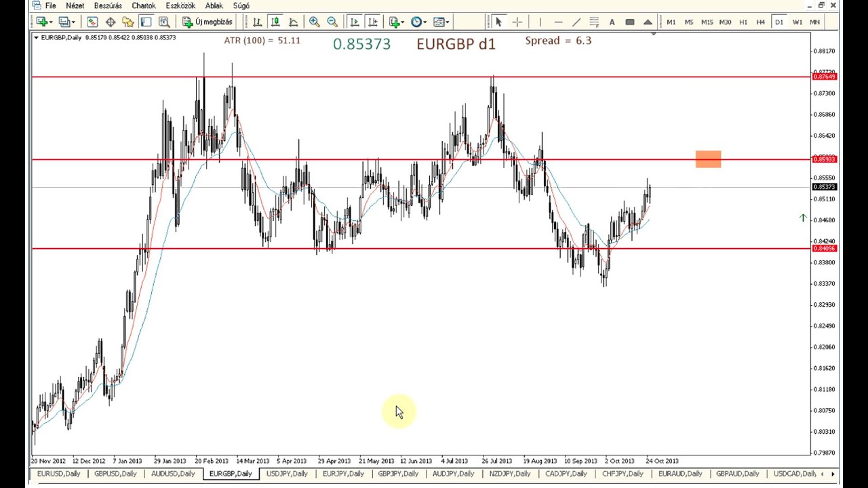
Task: Click the MetaTrader app icon beside File
Action: (37, 5)
